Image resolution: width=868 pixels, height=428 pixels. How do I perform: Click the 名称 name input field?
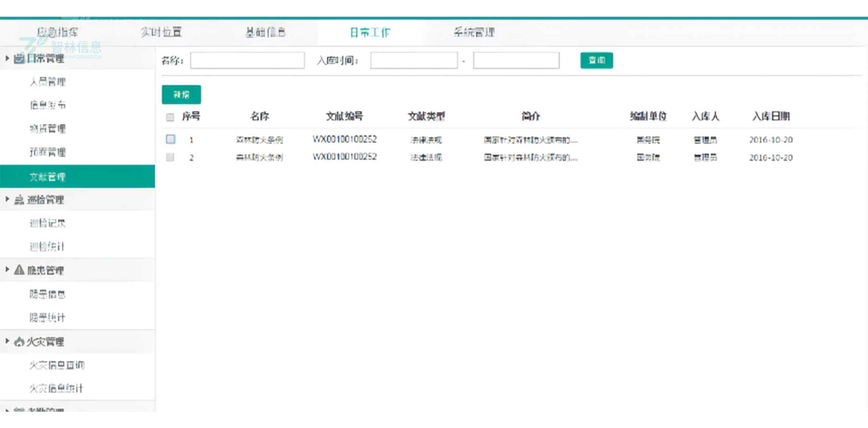(248, 60)
